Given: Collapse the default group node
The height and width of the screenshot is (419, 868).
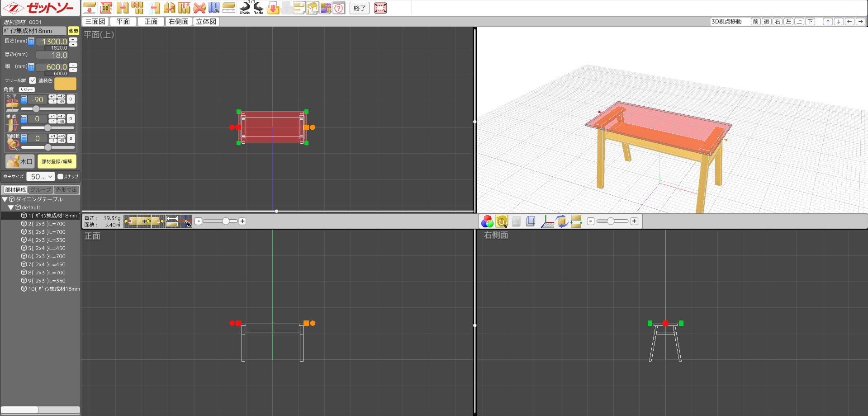Looking at the screenshot, I should tap(11, 207).
